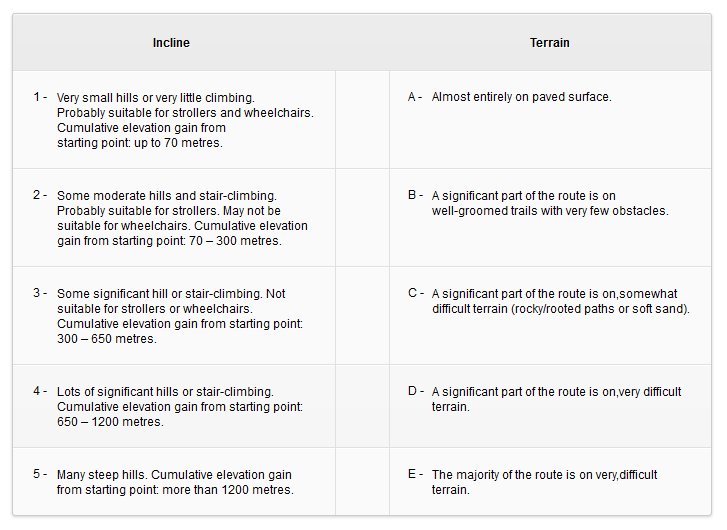Image resolution: width=727 pixels, height=530 pixels.
Task: Click the Incline column header
Action: click(171, 43)
